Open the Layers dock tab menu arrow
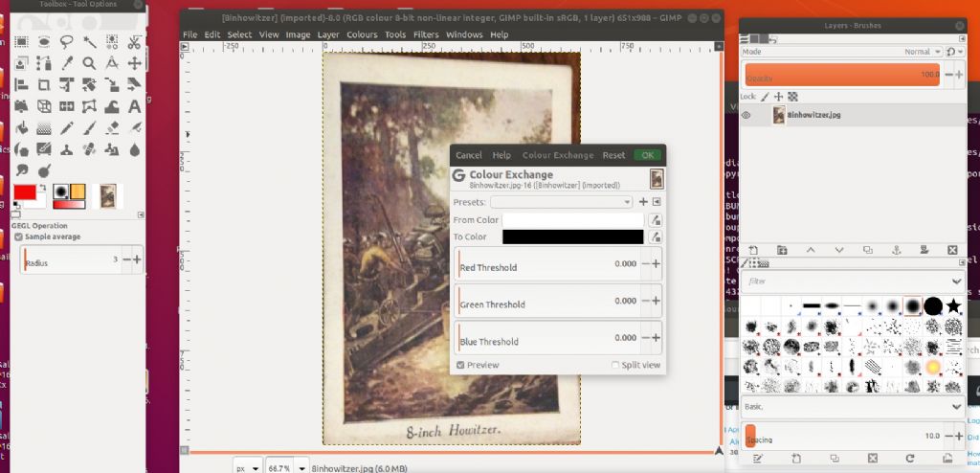 [x=960, y=39]
